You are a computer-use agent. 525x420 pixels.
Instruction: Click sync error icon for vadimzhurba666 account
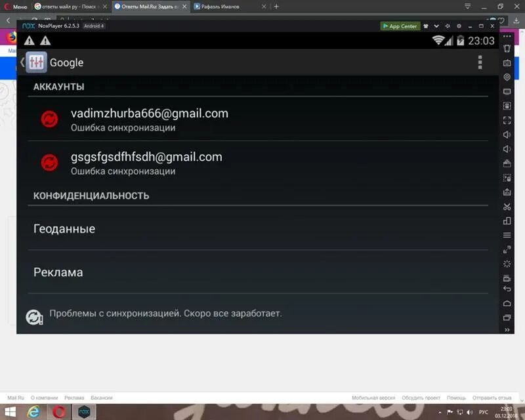point(49,119)
